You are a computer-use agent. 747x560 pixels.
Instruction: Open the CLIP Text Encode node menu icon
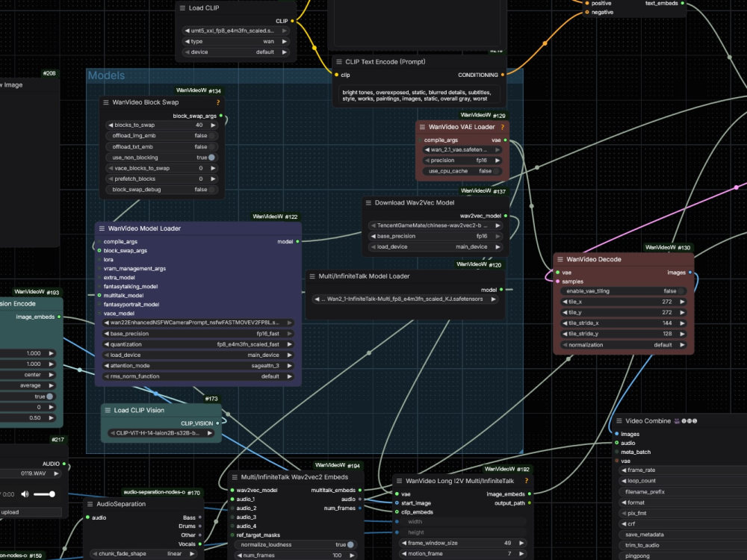pyautogui.click(x=339, y=62)
